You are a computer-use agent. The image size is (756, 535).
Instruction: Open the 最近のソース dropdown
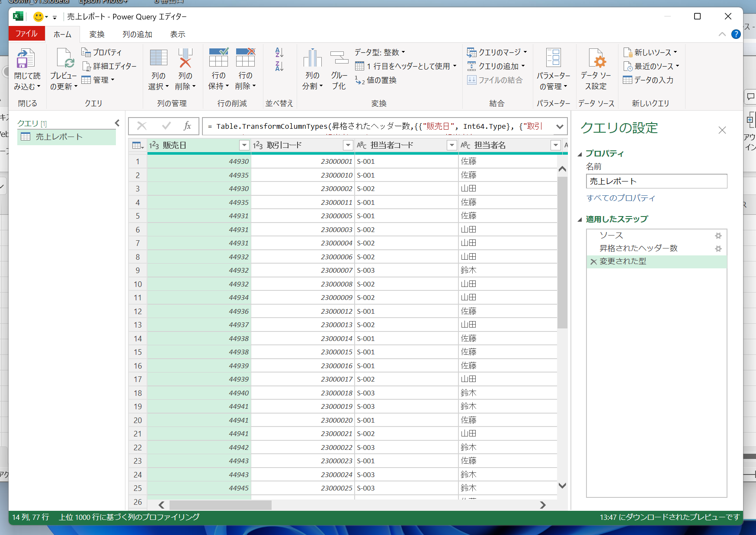pyautogui.click(x=651, y=66)
